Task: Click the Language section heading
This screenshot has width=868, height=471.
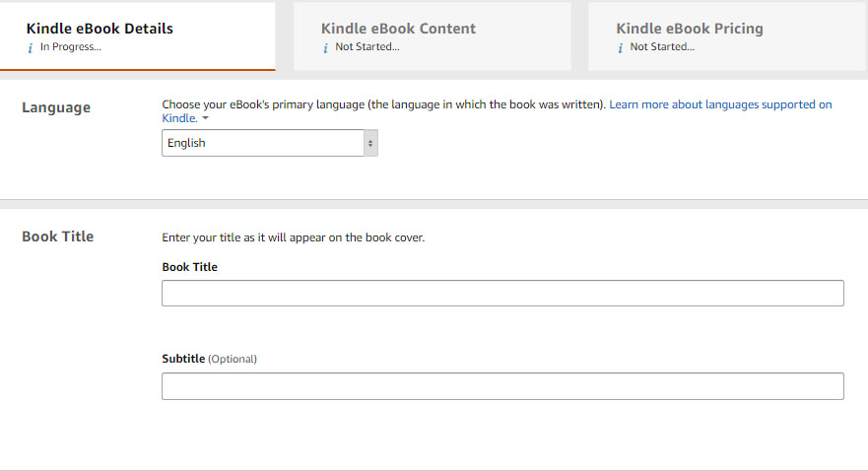Action: click(56, 107)
